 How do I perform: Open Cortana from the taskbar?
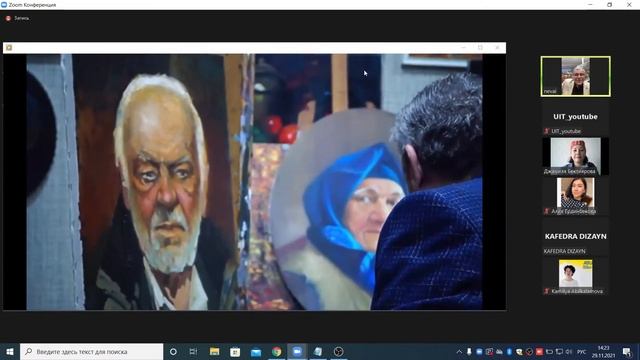173,351
